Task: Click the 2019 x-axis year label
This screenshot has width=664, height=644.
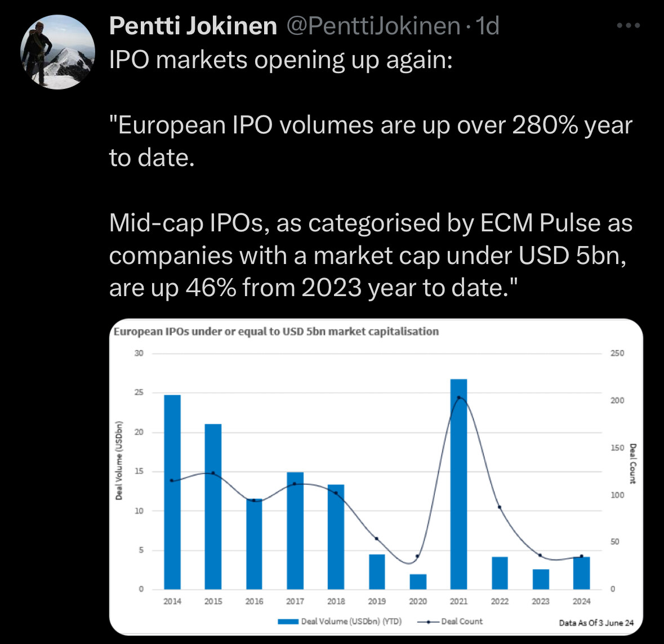Action: (x=377, y=601)
